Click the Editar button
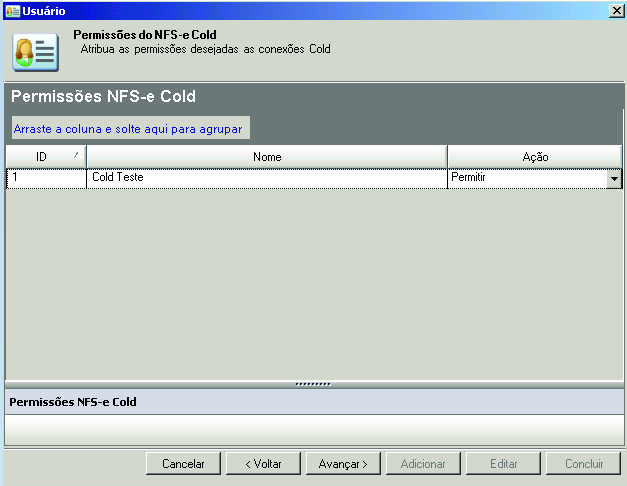The width and height of the screenshot is (627, 486). [x=503, y=464]
